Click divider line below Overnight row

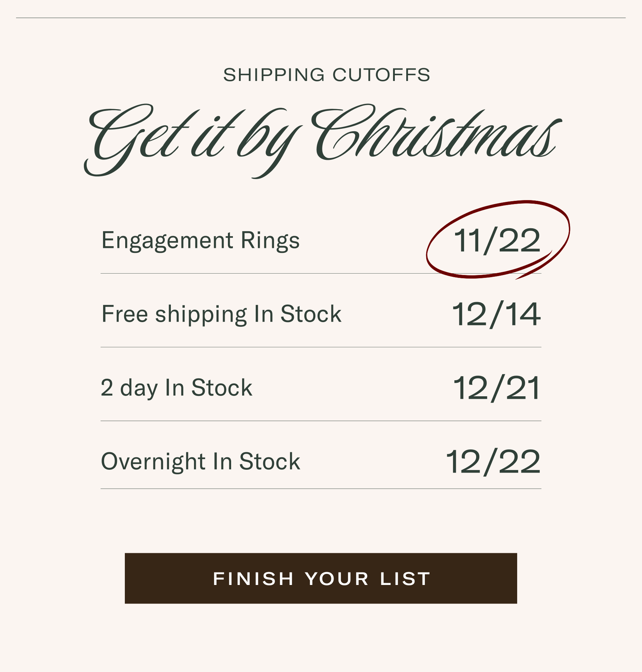[x=321, y=489]
